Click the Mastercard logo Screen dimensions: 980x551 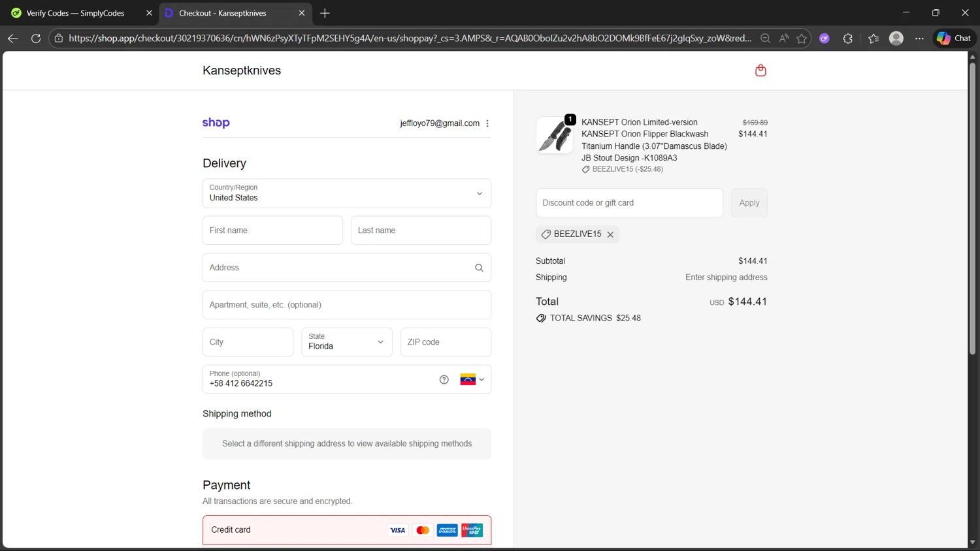pyautogui.click(x=423, y=530)
